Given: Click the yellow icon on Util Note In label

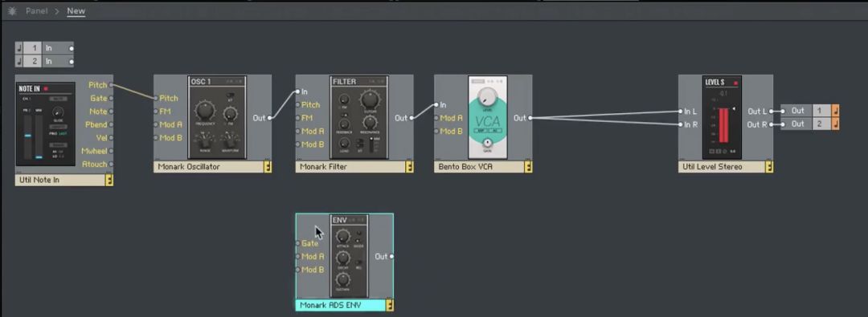Looking at the screenshot, I should click(x=109, y=180).
